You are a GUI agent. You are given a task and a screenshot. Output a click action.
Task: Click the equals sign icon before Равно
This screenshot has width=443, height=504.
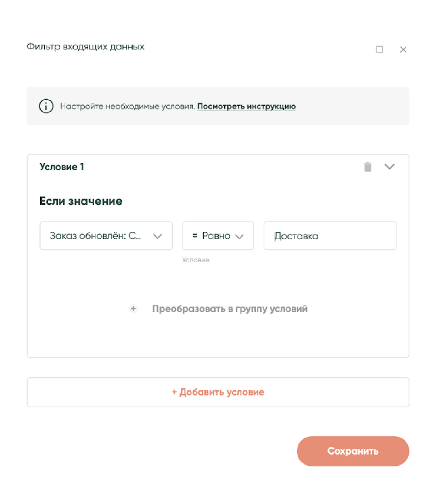coord(195,235)
